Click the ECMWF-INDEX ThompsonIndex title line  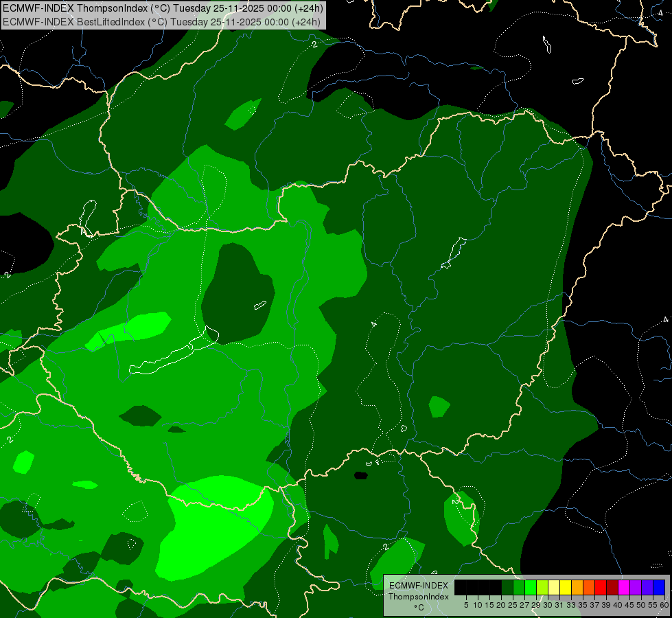[163, 8]
